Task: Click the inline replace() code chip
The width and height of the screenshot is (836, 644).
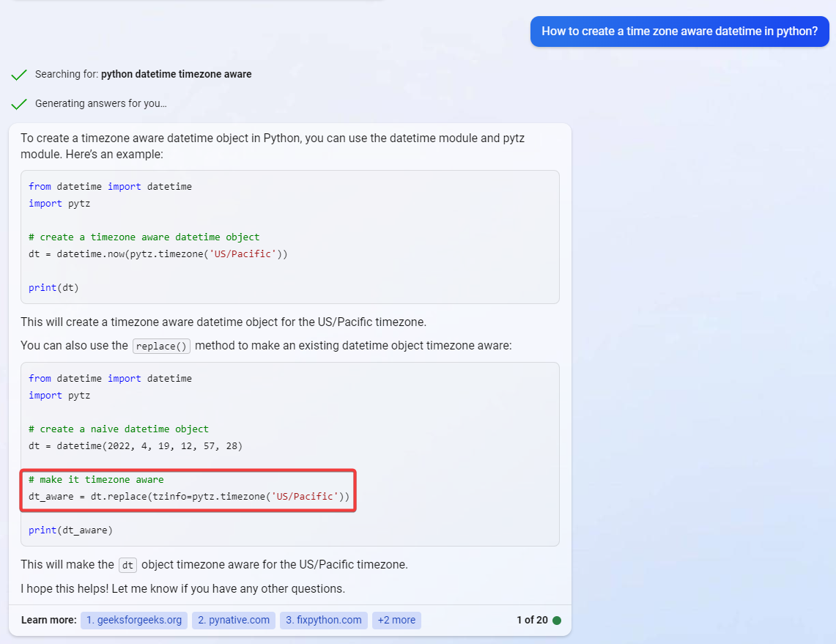Action: point(161,346)
